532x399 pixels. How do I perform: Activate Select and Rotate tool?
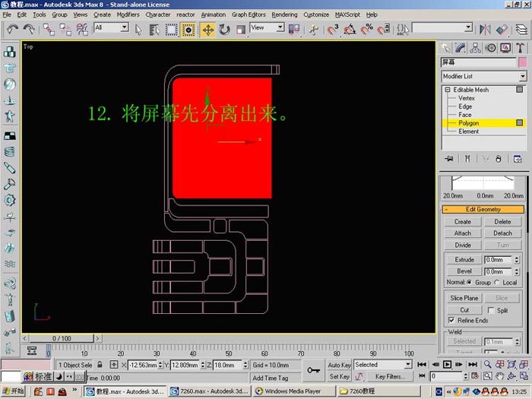click(224, 30)
